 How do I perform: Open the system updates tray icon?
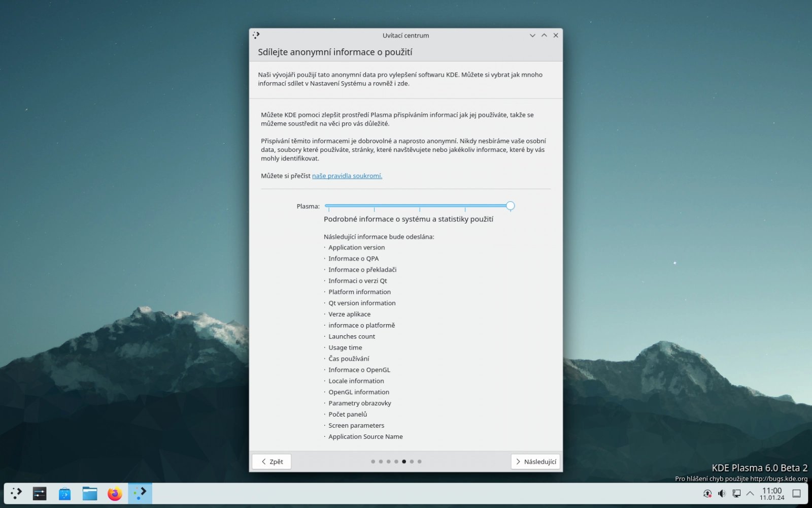click(707, 493)
